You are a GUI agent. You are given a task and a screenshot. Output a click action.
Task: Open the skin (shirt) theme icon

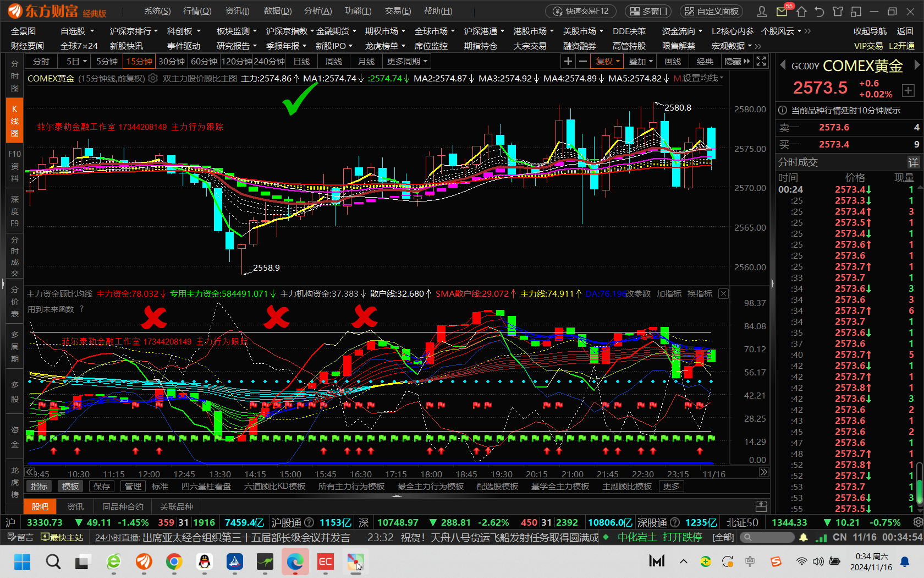838,11
